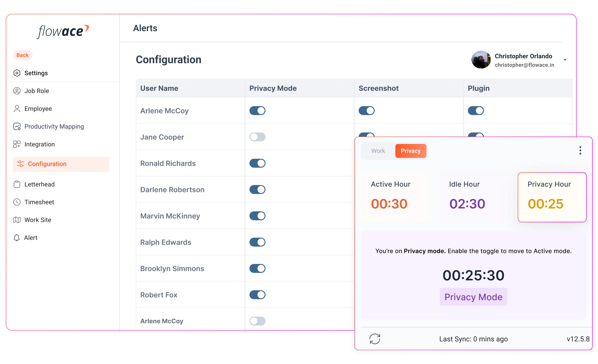The height and width of the screenshot is (364, 598).
Task: Click the 00:25:30 timer display
Action: 473,275
